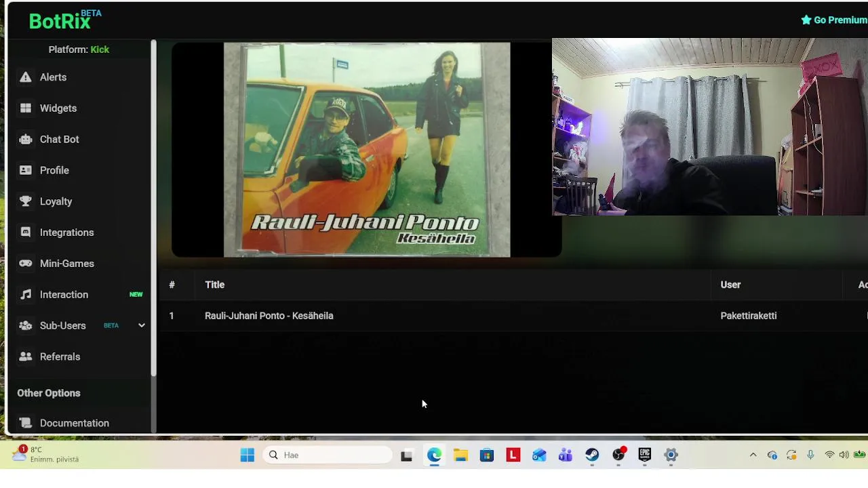Click the Alerts warning icon in sidebar
868x488 pixels.
point(26,77)
